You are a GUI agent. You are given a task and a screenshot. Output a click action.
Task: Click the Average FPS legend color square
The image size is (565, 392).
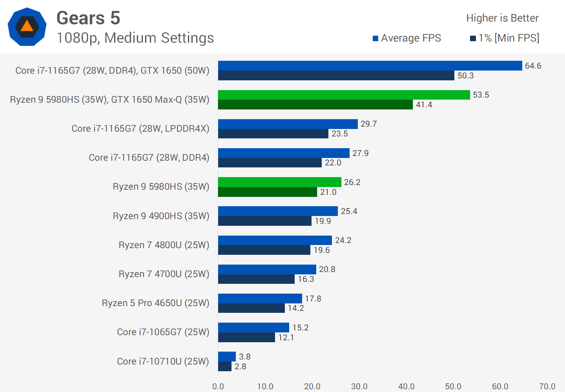click(x=375, y=38)
